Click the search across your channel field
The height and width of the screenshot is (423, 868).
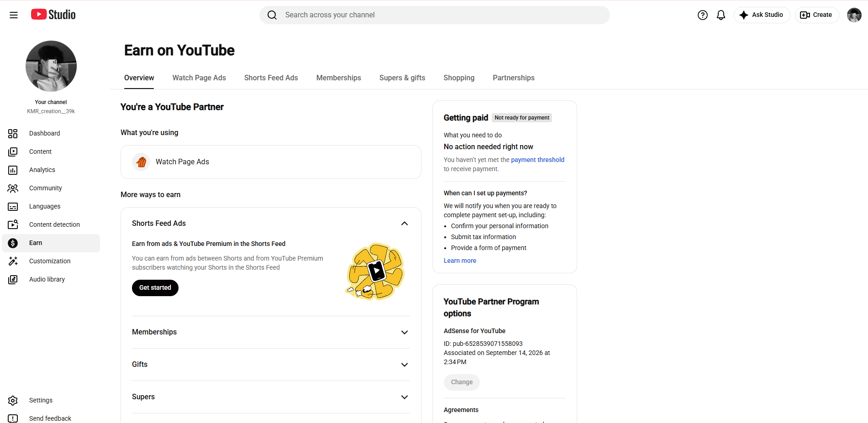[435, 15]
